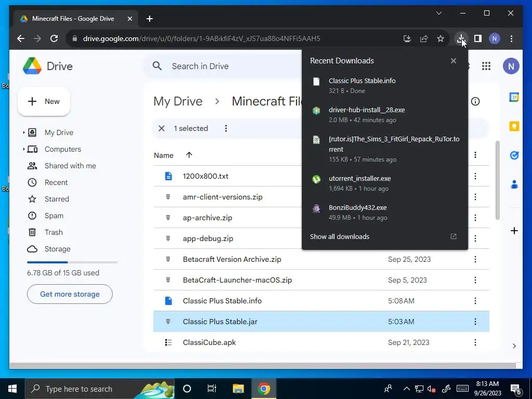This screenshot has height=399, width=532.
Task: Open Google Keep side panel icon
Action: point(514,126)
